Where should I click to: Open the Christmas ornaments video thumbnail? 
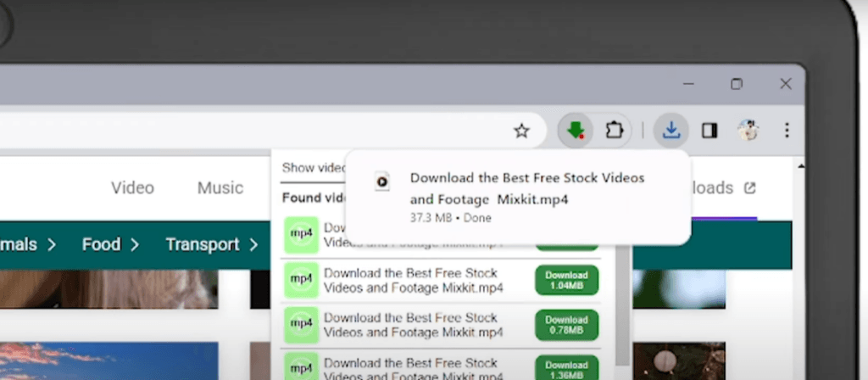point(679,360)
